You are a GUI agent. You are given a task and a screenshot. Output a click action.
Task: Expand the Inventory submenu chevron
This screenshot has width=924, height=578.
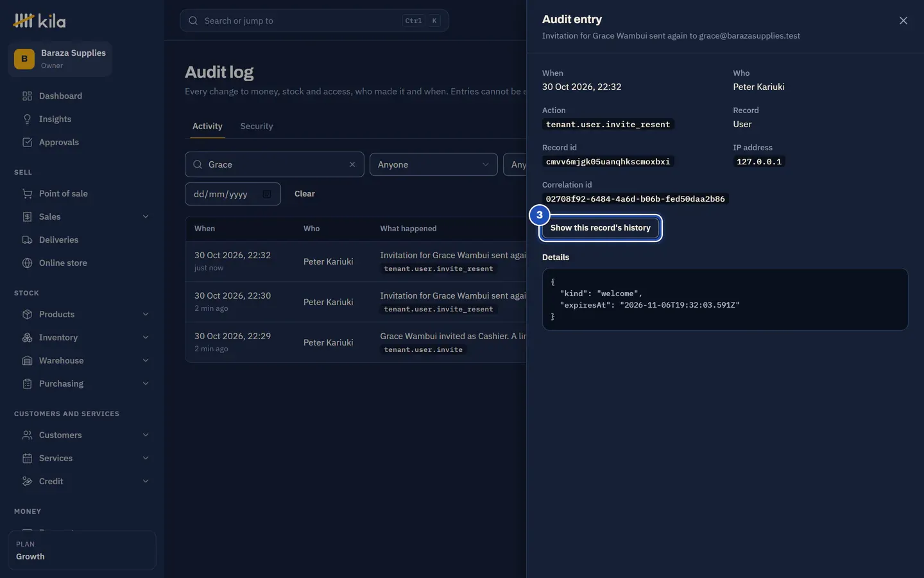coord(146,337)
